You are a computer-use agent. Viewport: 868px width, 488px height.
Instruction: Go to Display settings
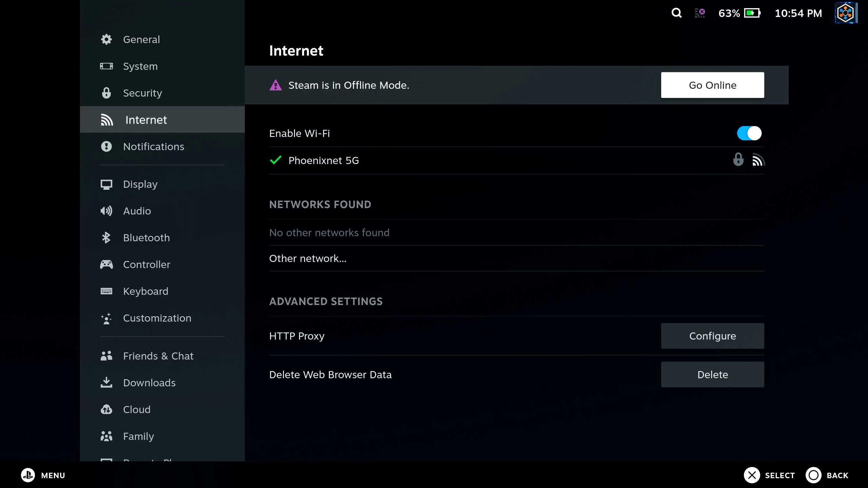[140, 184]
